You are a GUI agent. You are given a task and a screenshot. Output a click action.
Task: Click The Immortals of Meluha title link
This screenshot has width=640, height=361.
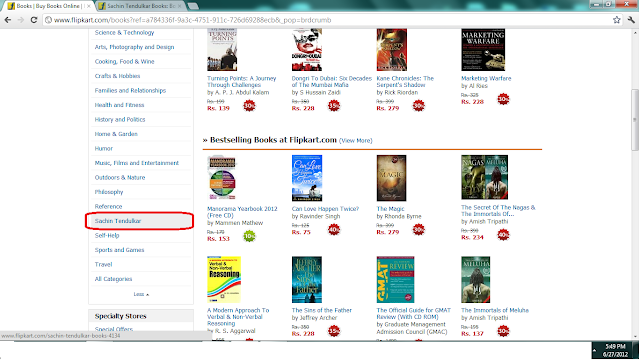495,310
